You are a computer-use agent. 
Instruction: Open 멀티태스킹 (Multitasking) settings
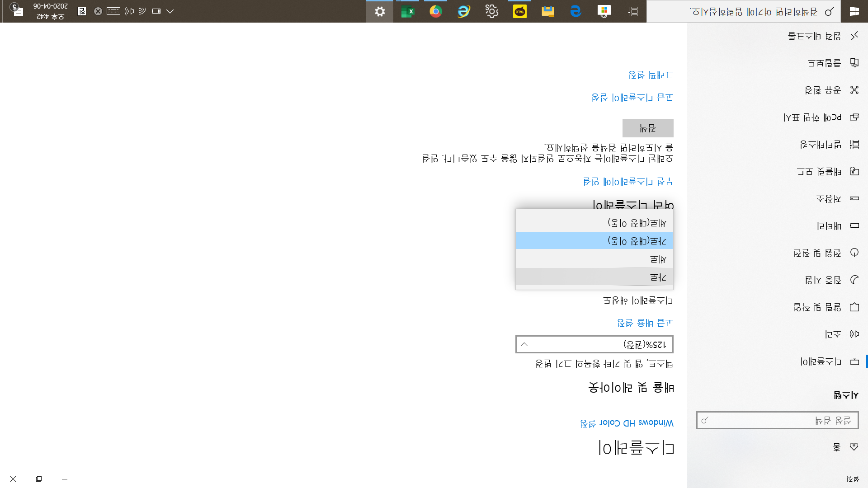point(821,145)
